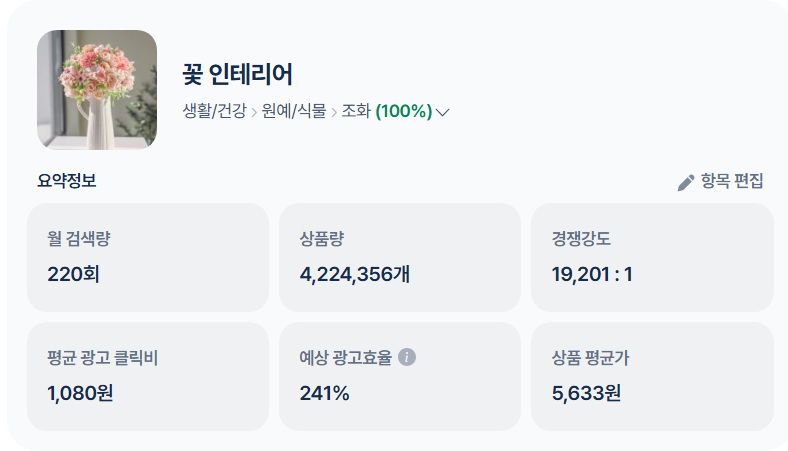Click the 4,224,356개 product count value
This screenshot has width=788, height=451.
(x=355, y=275)
